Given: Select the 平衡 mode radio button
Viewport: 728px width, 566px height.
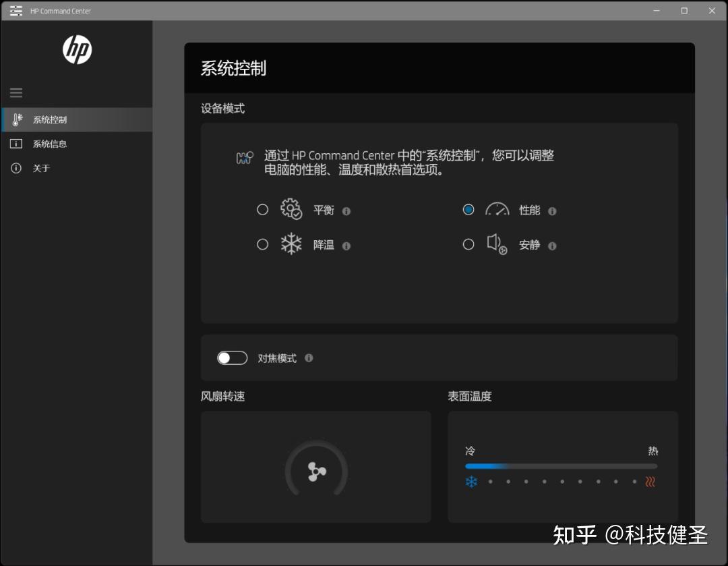Looking at the screenshot, I should coord(263,210).
